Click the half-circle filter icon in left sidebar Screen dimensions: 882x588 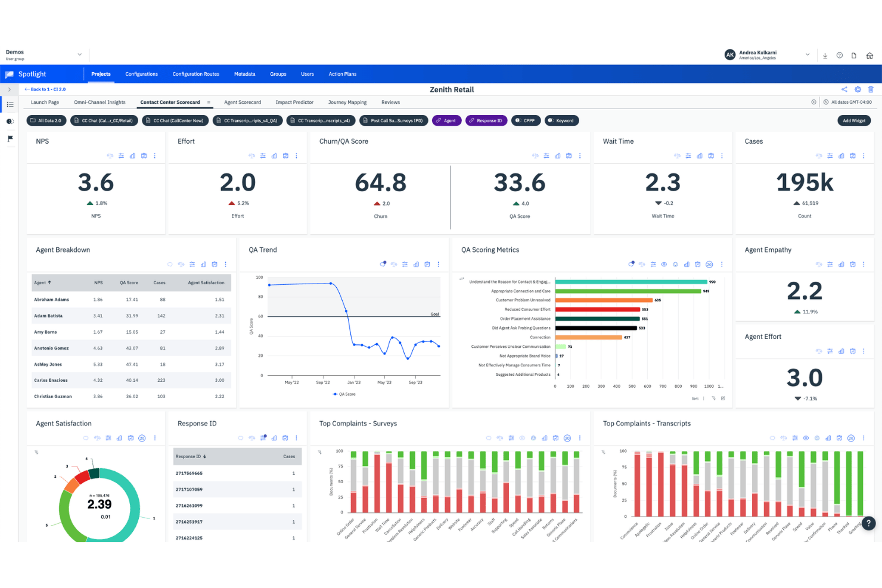pyautogui.click(x=10, y=122)
